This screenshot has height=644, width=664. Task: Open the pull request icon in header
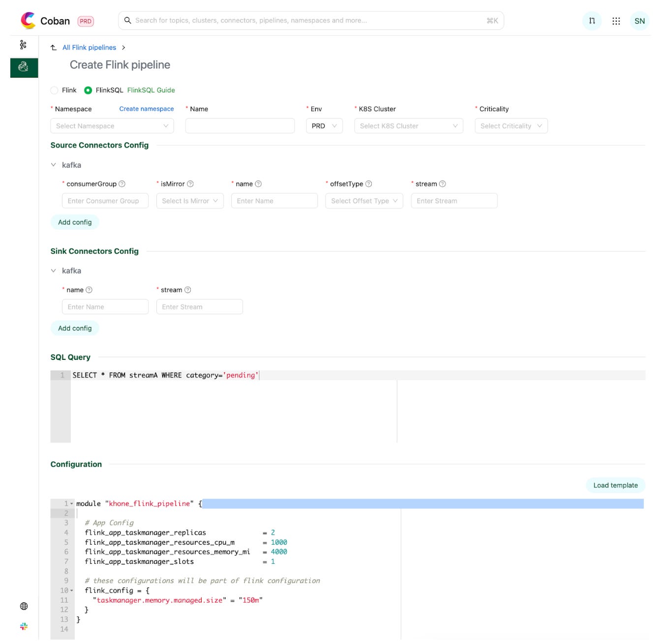tap(592, 21)
